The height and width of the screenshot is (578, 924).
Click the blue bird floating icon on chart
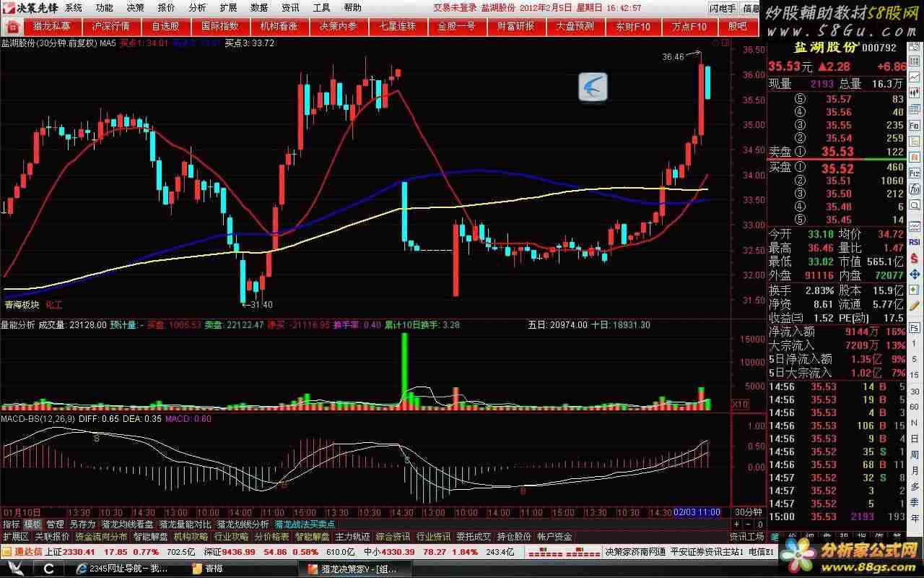click(593, 87)
